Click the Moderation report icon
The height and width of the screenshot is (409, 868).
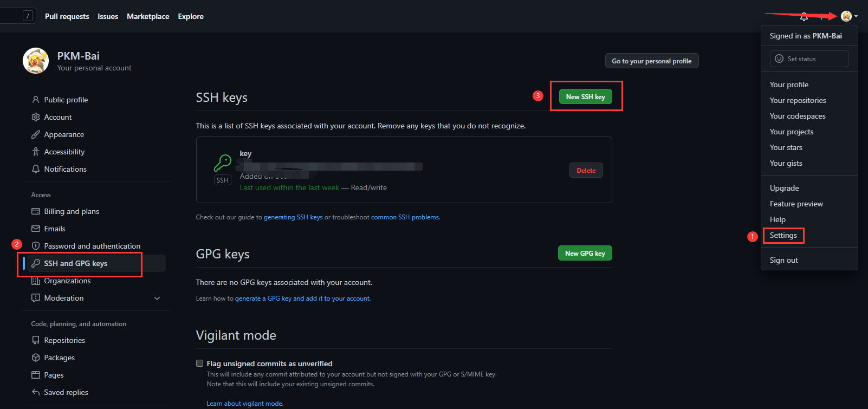36,298
